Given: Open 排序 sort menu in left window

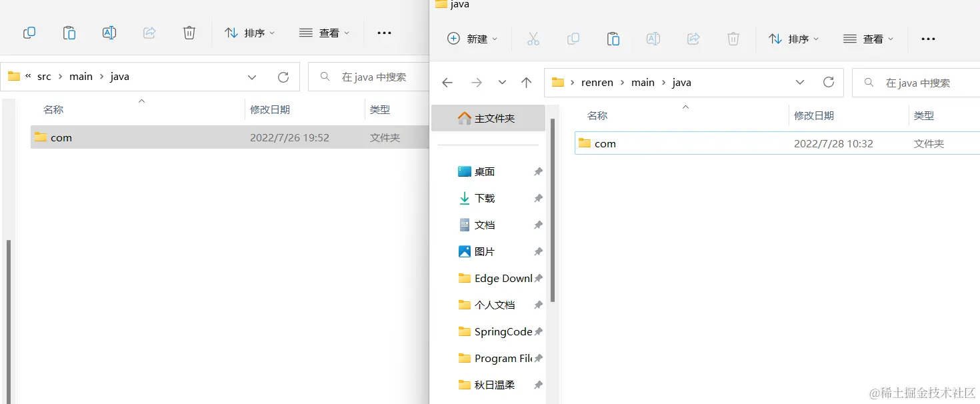Looking at the screenshot, I should point(249,33).
